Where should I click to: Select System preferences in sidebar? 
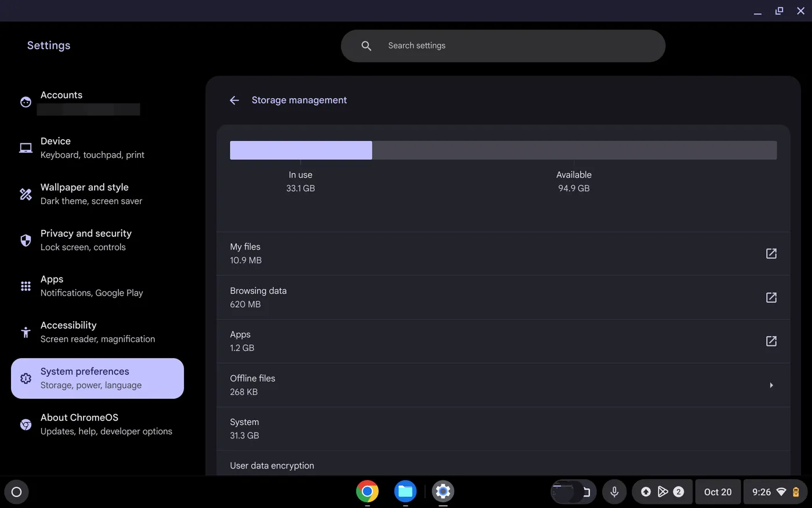(x=97, y=379)
